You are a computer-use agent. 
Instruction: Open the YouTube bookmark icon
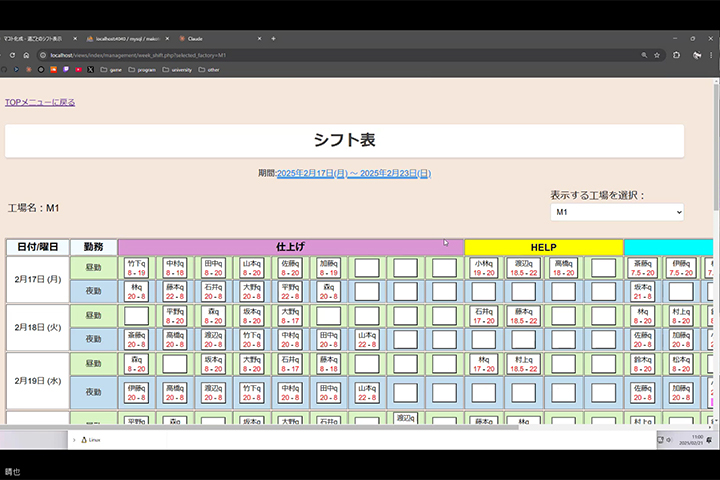pos(79,70)
